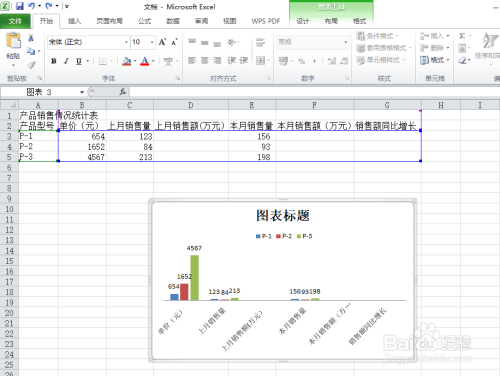
Task: Click Save icon in quick access toolbar
Action: point(20,6)
